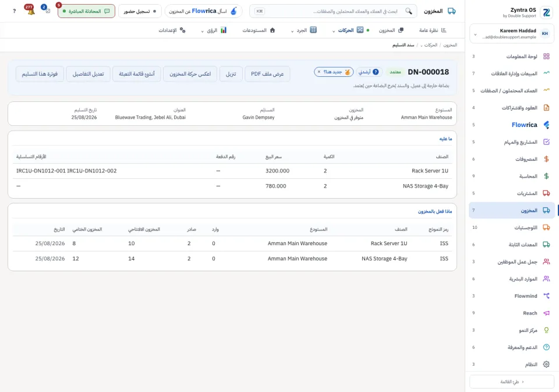The image size is (559, 392).
Task: Expand the Kareem Haddad account menu
Action: coord(512,34)
